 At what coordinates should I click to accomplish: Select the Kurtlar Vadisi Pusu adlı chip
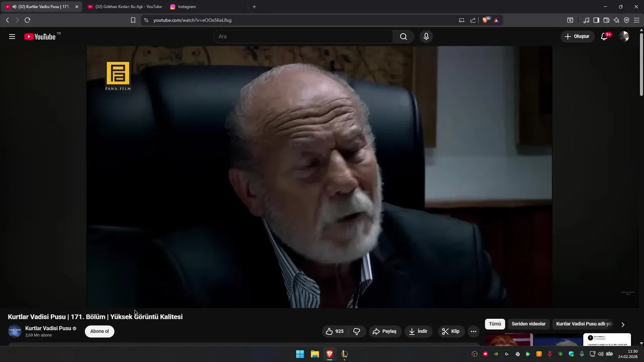pos(584,324)
